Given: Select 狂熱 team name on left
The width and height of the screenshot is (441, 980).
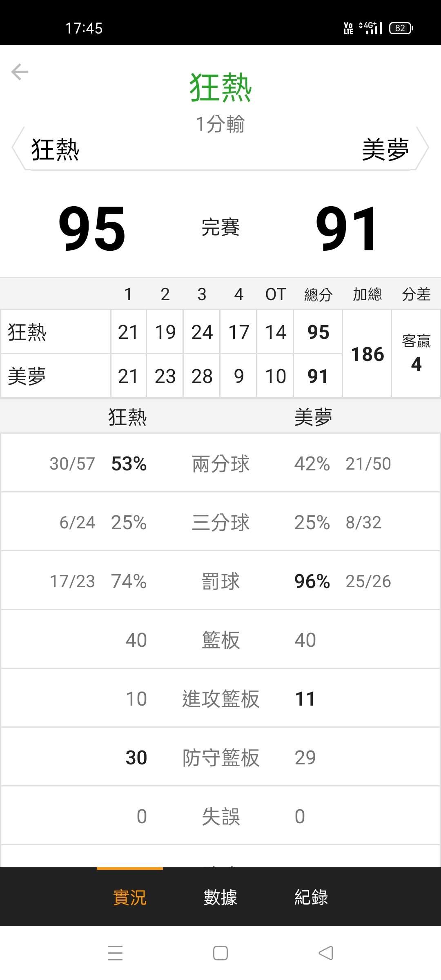Looking at the screenshot, I should [56, 149].
